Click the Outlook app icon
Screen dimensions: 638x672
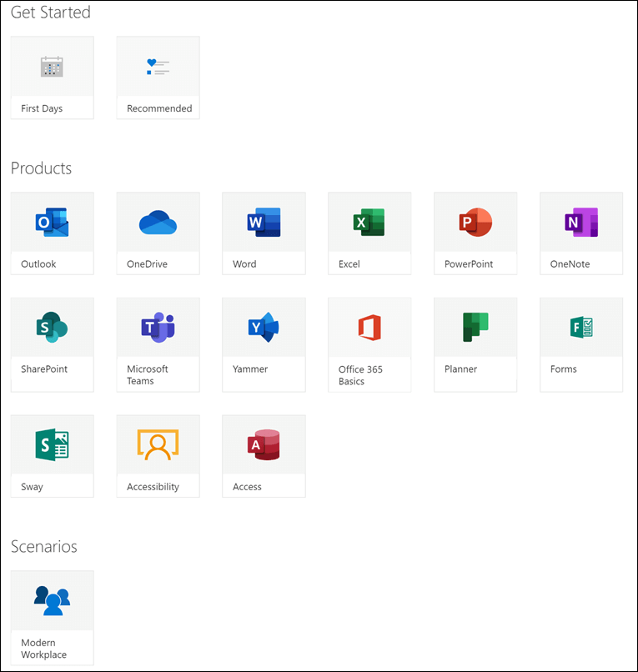(52, 223)
